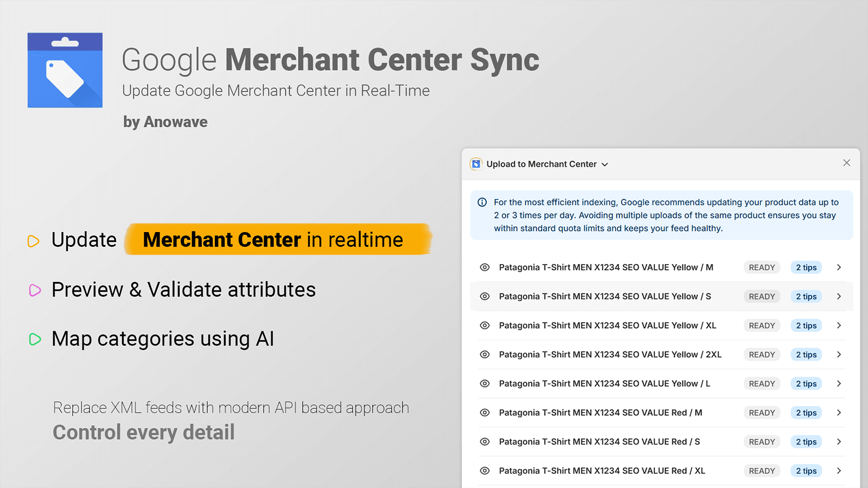This screenshot has width=868, height=488.
Task: Expand the Red / S row chevron
Action: pos(839,442)
